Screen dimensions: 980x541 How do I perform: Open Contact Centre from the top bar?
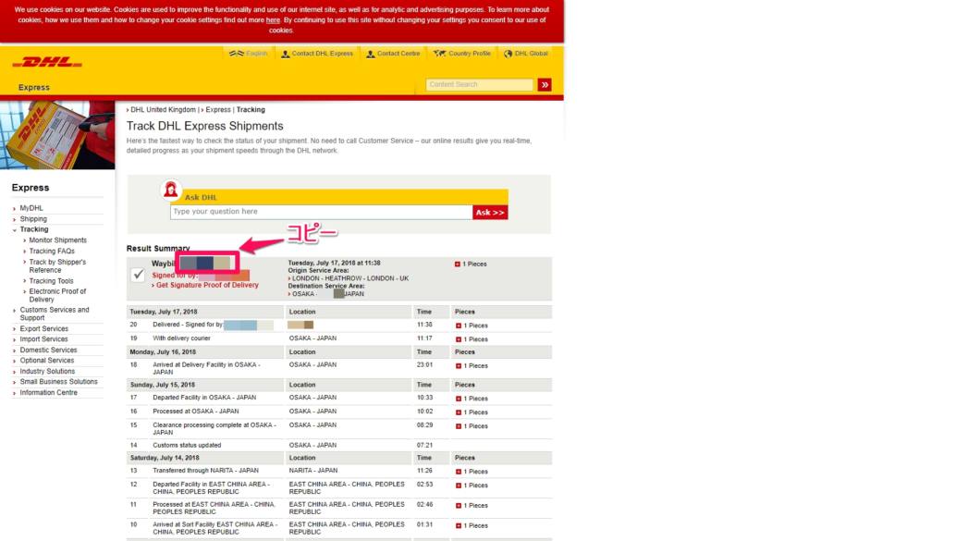click(x=393, y=54)
